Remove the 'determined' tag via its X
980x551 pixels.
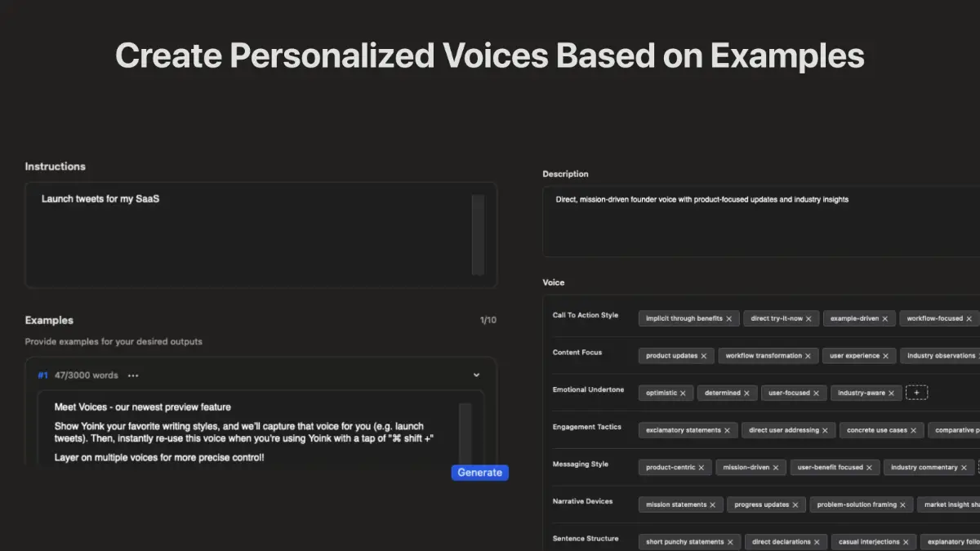coord(746,393)
